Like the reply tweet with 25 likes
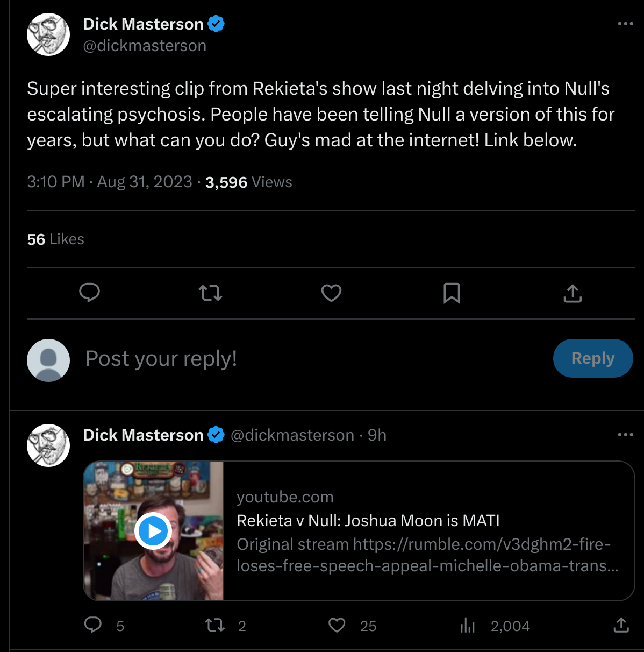This screenshot has width=644, height=652. tap(337, 625)
